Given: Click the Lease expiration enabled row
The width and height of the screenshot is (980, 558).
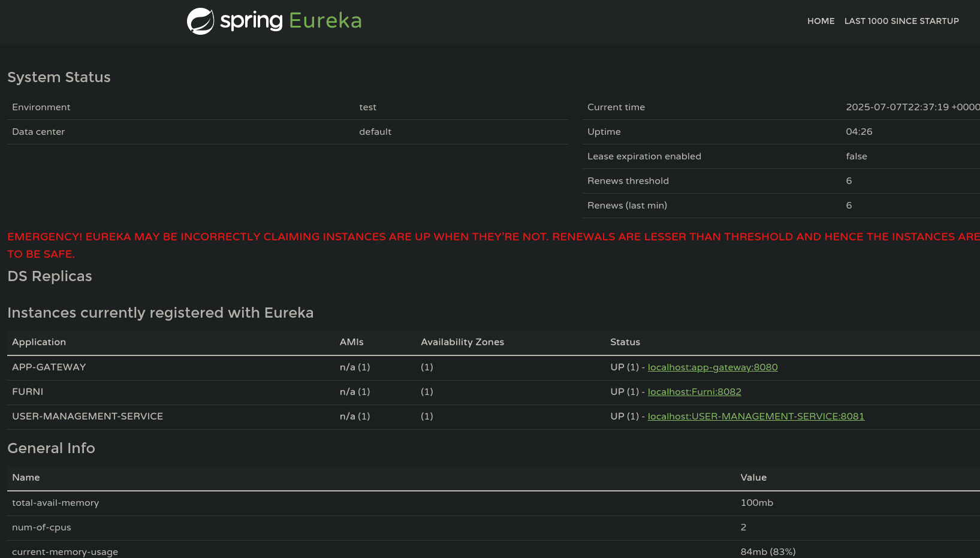Looking at the screenshot, I should point(644,156).
